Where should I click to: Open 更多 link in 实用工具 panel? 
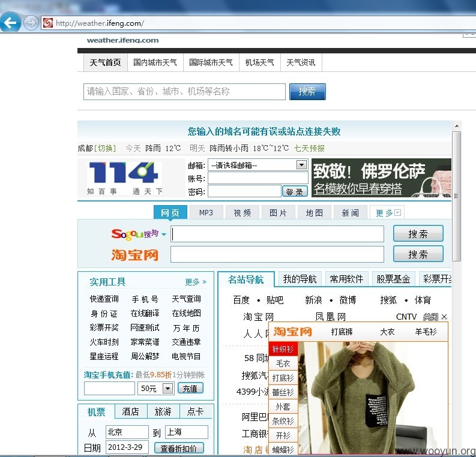point(196,282)
